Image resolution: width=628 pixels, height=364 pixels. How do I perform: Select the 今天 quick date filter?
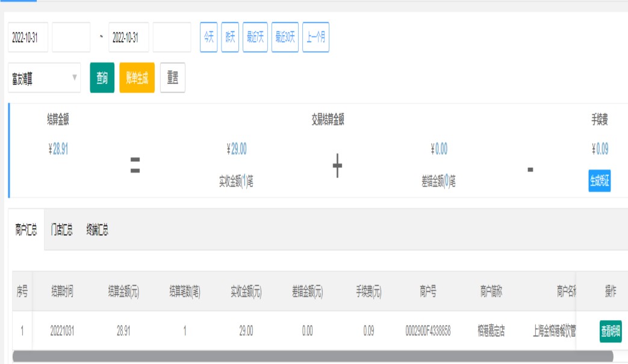point(208,37)
